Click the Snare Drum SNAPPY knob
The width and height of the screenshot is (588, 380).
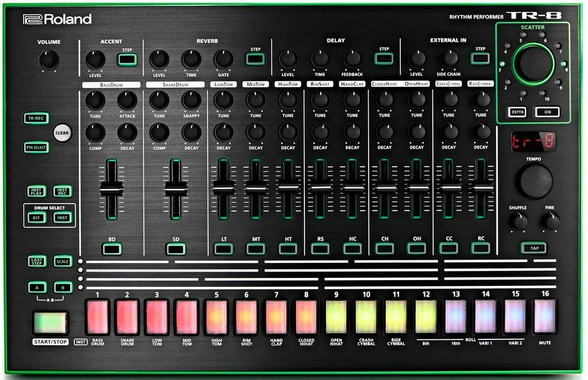click(x=191, y=100)
